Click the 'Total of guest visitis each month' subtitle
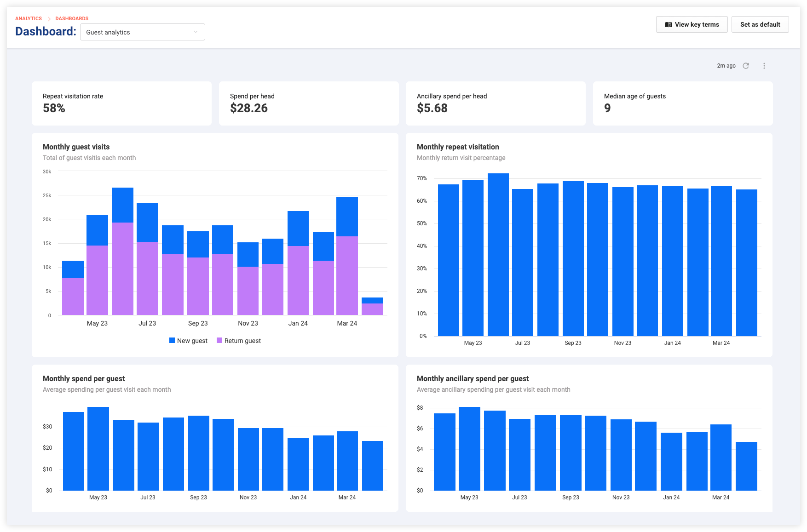 [89, 158]
